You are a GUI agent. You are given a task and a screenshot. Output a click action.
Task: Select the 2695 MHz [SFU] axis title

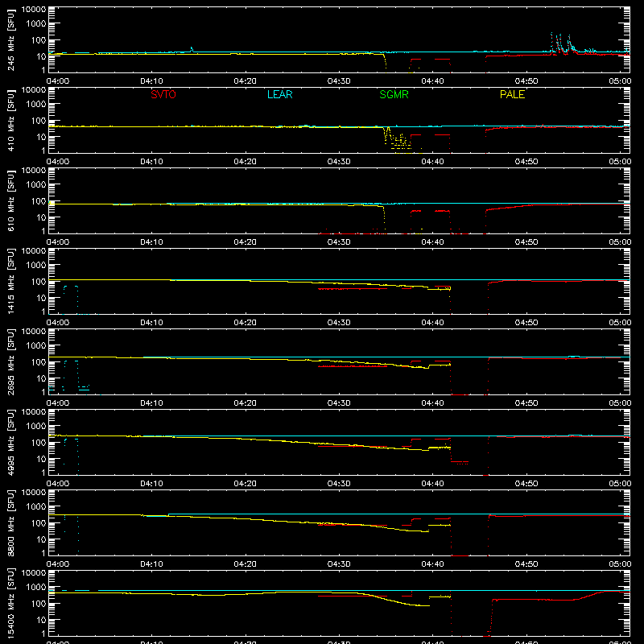click(10, 361)
